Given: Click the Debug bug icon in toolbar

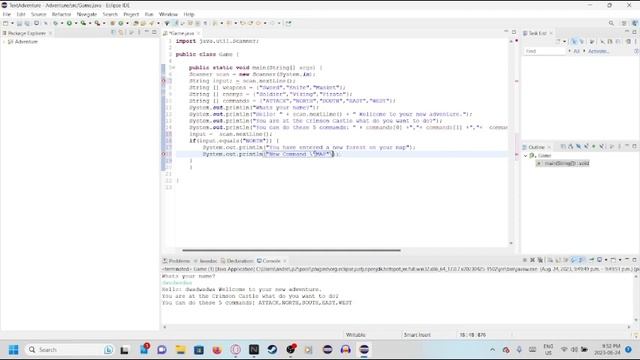Looking at the screenshot, I should click(x=56, y=23).
